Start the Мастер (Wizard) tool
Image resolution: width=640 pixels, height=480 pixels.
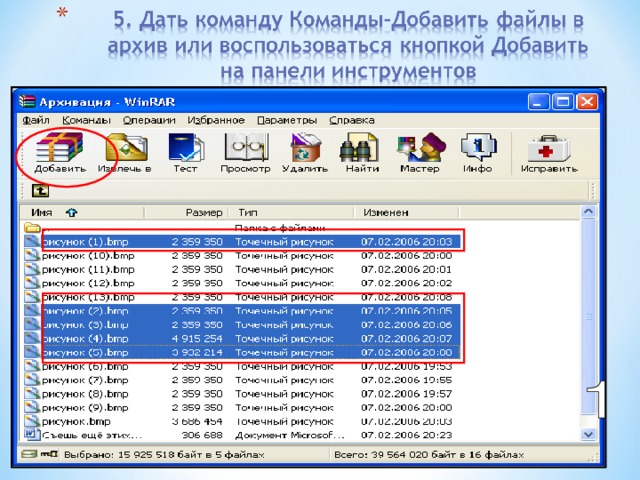[419, 152]
